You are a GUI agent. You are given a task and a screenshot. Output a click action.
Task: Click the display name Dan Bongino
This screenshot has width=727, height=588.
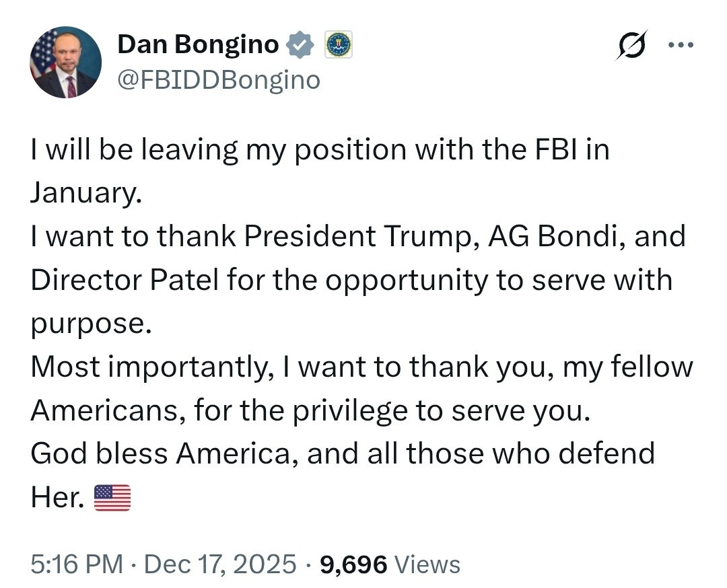pos(198,45)
